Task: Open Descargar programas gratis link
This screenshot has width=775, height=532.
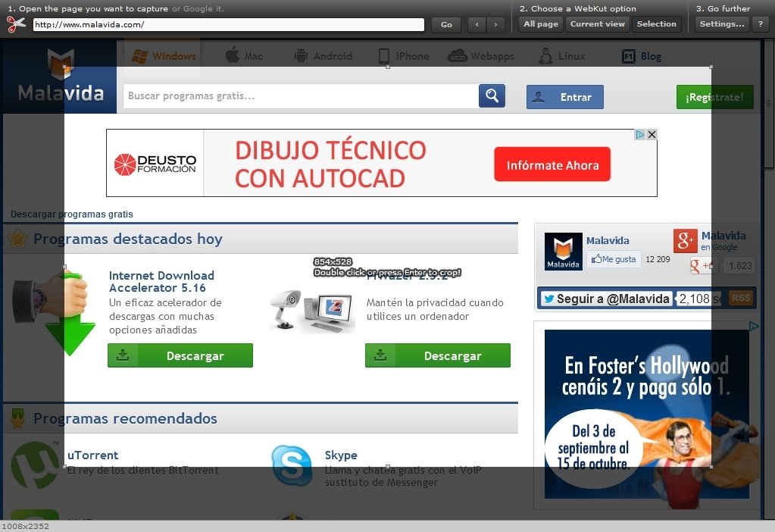Action: [72, 214]
